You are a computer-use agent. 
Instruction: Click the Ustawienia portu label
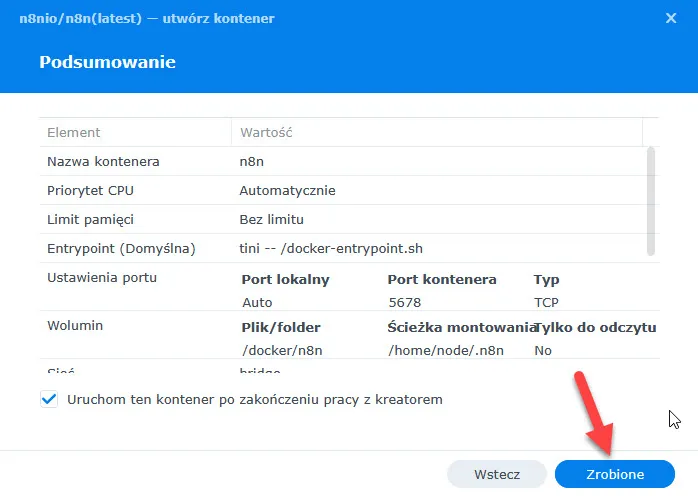102,277
